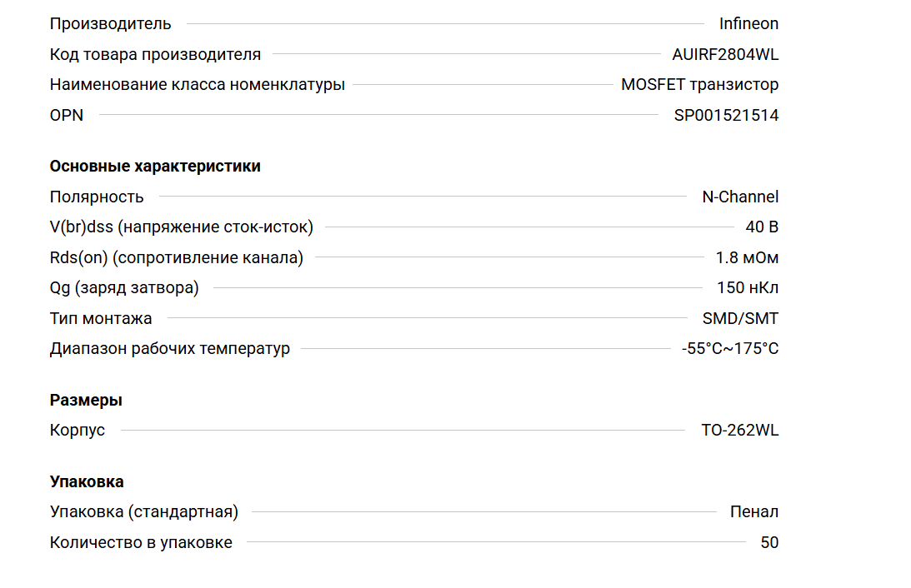Select the AUIRF2804WL part code
The image size is (911, 588).
point(725,55)
